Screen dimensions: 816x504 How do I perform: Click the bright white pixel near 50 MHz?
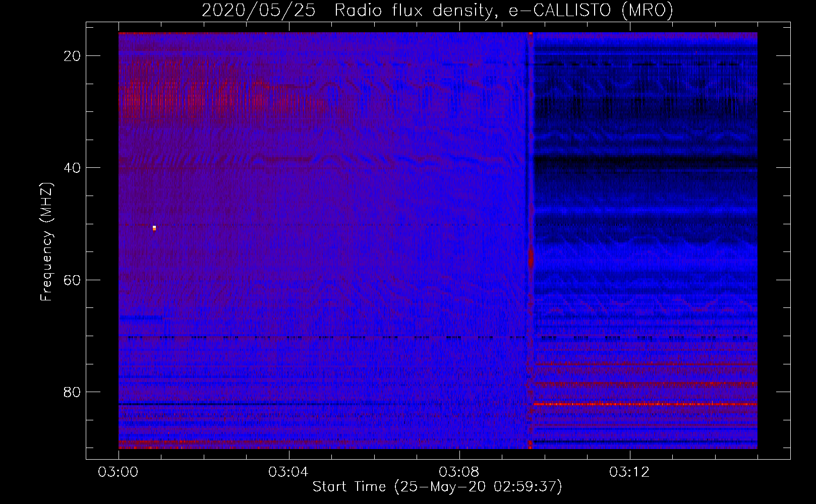[x=154, y=228]
